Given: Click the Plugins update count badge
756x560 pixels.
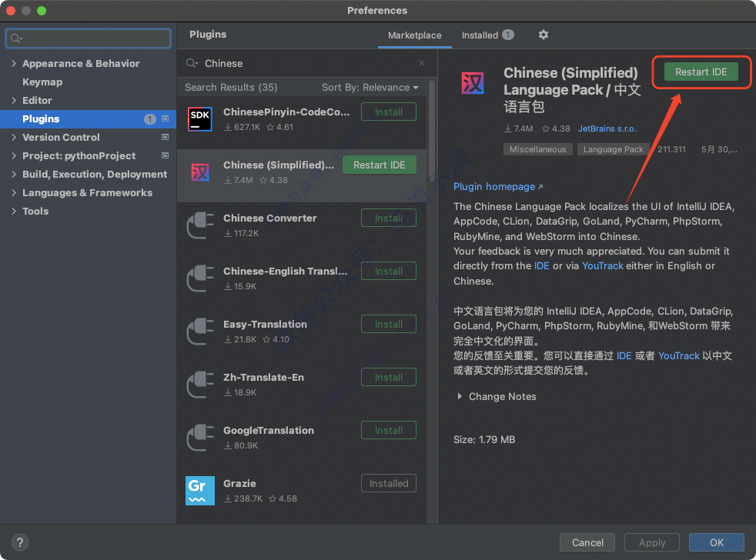Looking at the screenshot, I should pyautogui.click(x=149, y=118).
